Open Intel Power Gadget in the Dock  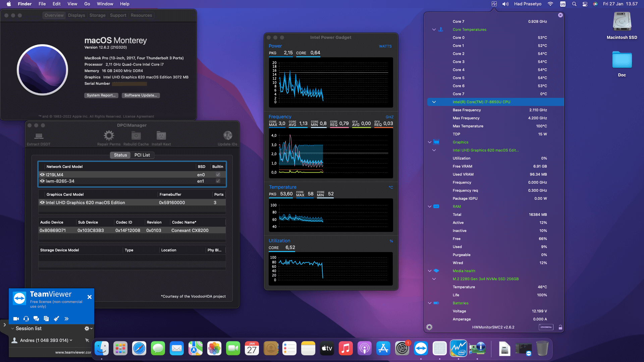point(459,349)
